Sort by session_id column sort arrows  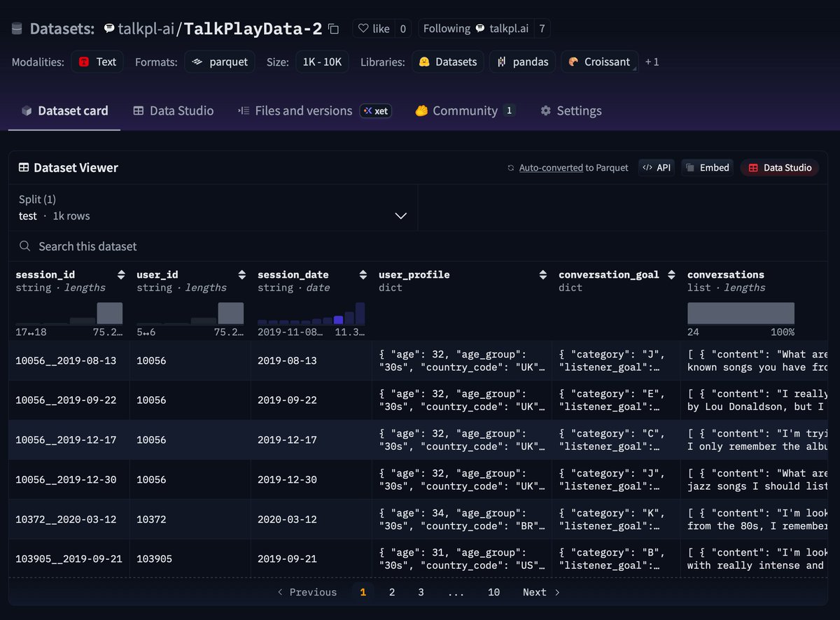pyautogui.click(x=121, y=275)
